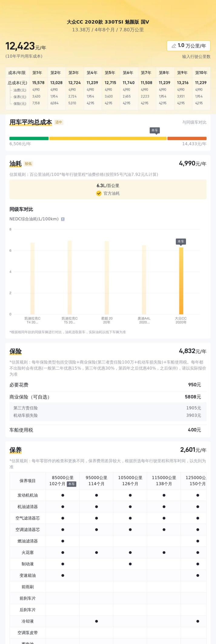This screenshot has height=644, width=216.
Task: Tap the 本车 label above chart bar
Action: (181, 241)
